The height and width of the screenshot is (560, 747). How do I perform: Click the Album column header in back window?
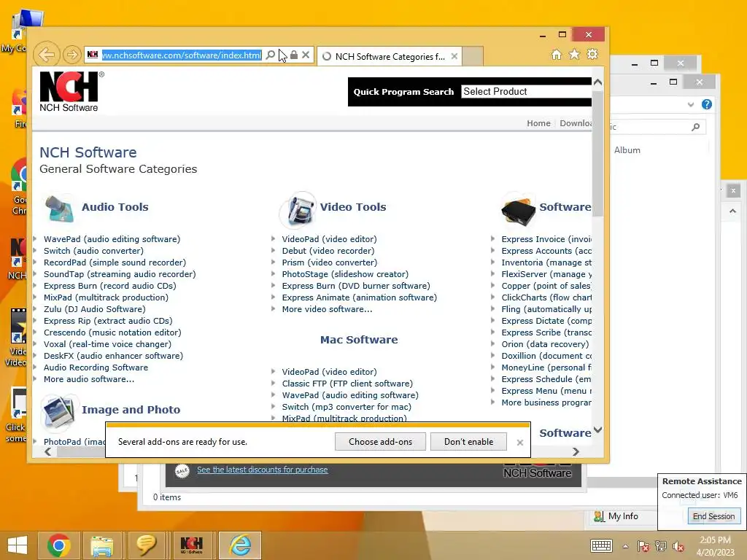627,150
